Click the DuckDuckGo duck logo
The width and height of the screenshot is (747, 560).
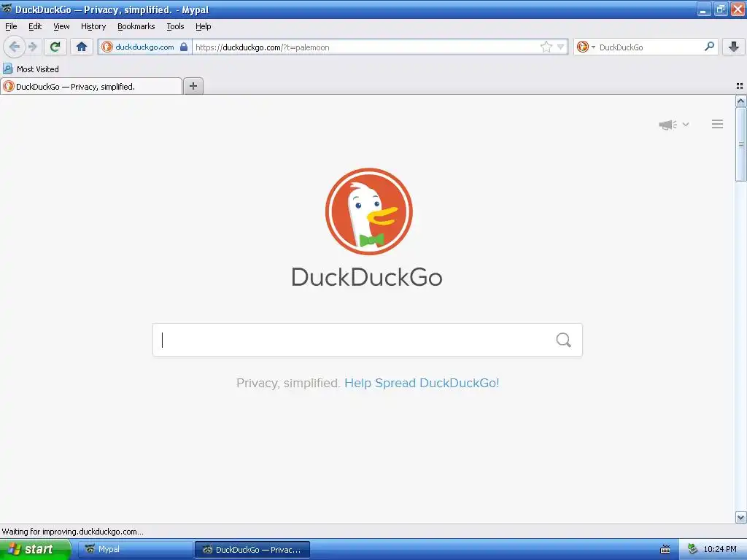click(x=368, y=211)
